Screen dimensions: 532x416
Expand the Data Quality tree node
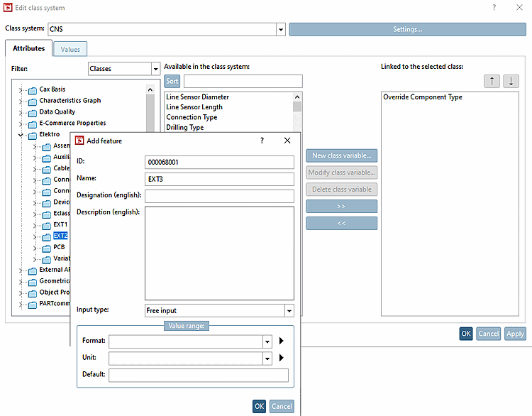tap(21, 113)
